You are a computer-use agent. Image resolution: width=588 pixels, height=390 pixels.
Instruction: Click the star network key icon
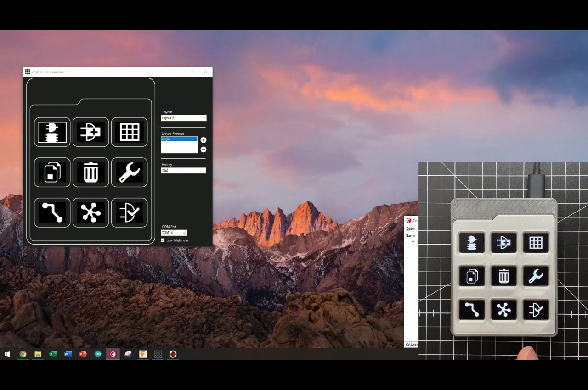90,213
